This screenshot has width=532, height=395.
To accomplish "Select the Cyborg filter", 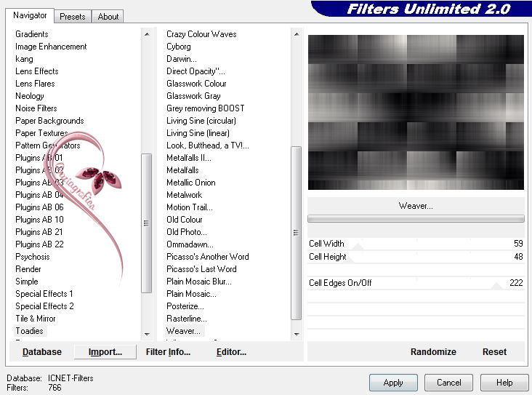I will tap(179, 47).
